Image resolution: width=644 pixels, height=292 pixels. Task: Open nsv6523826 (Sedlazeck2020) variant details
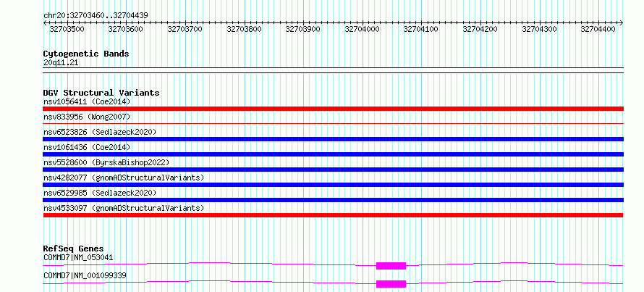[100, 132]
